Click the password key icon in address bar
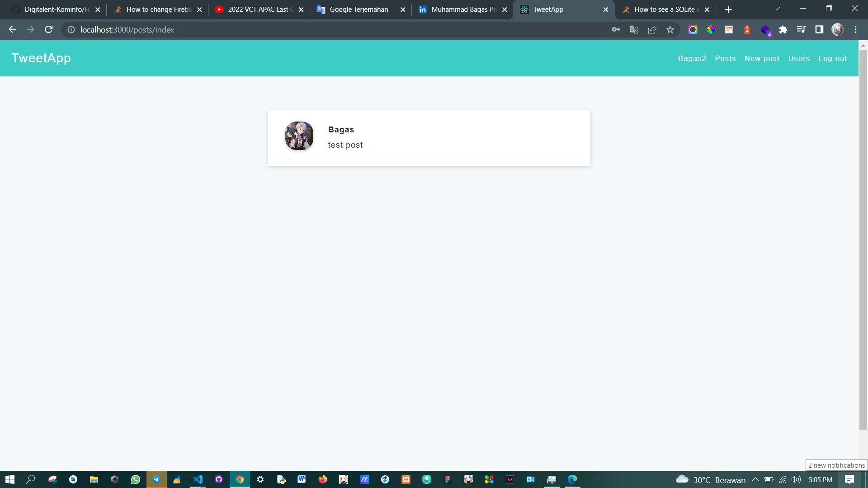 (x=616, y=30)
